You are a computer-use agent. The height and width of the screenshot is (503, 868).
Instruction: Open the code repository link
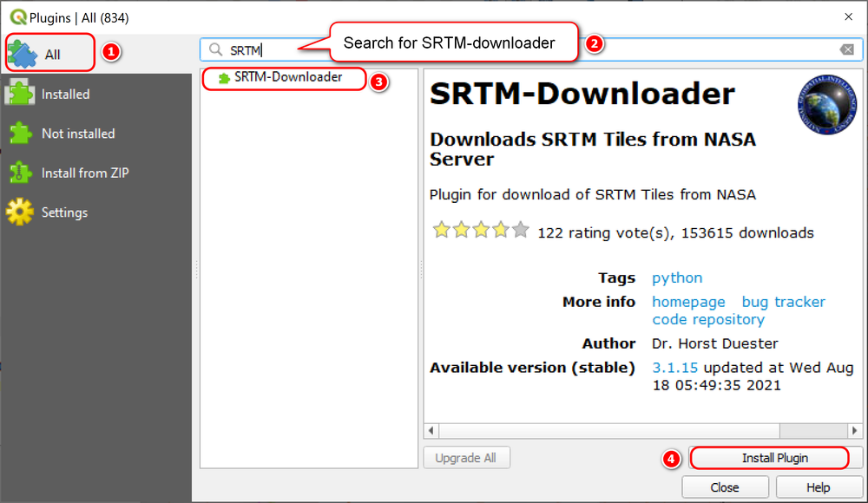pyautogui.click(x=708, y=320)
